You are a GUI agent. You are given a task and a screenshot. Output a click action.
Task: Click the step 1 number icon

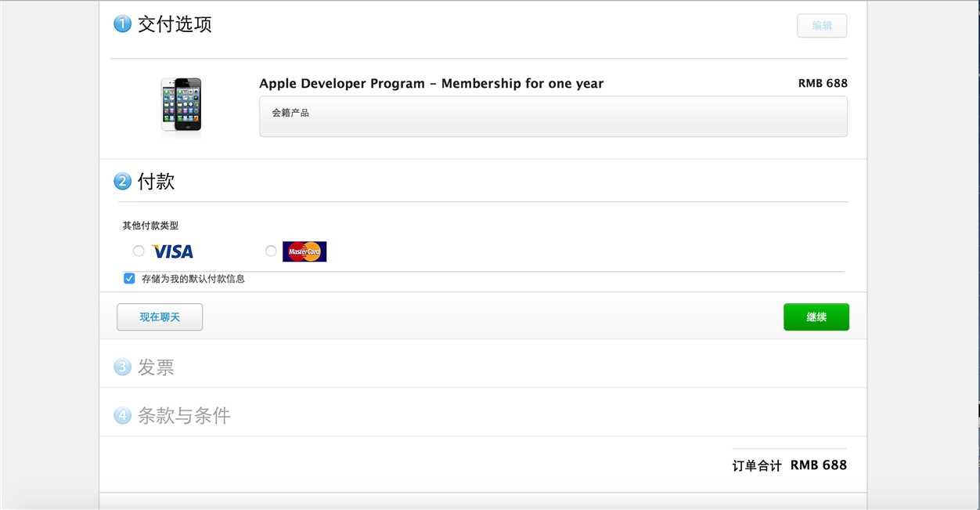coord(122,24)
